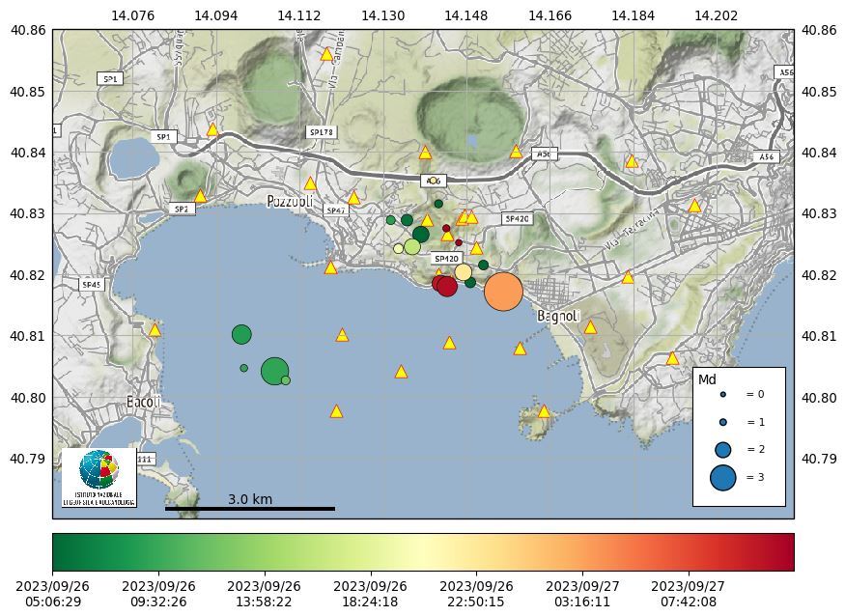Screen dimensions: 845x616
Task: Click the INGV institute logo
Action: (x=99, y=477)
